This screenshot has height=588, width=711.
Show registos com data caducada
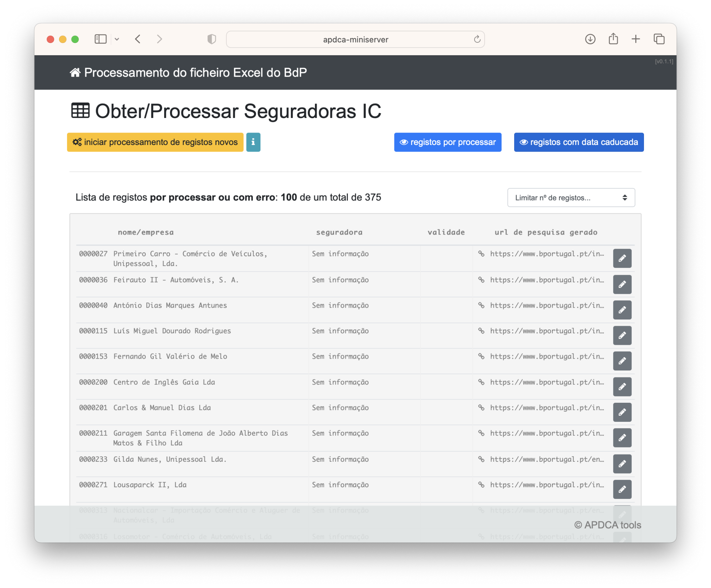coord(578,142)
